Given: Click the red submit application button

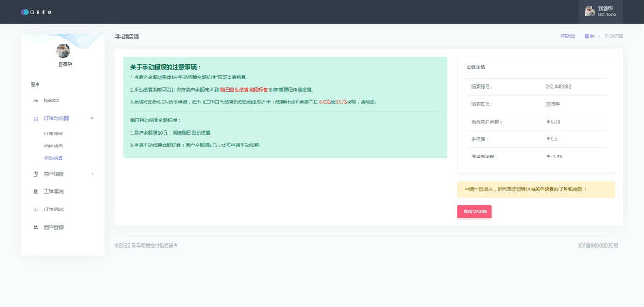Looking at the screenshot, I should pyautogui.click(x=474, y=212).
